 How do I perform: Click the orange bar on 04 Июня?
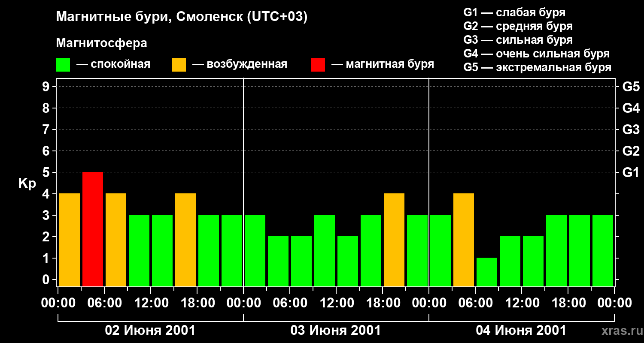(x=464, y=240)
